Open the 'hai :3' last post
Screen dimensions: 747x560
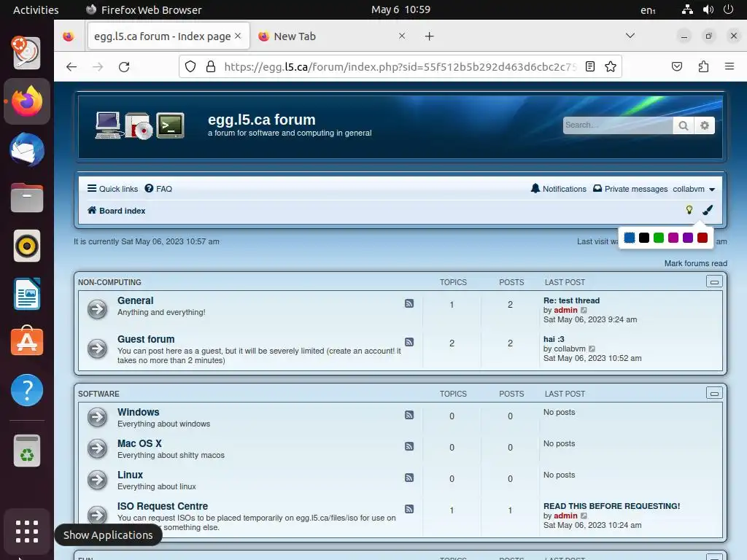point(554,339)
